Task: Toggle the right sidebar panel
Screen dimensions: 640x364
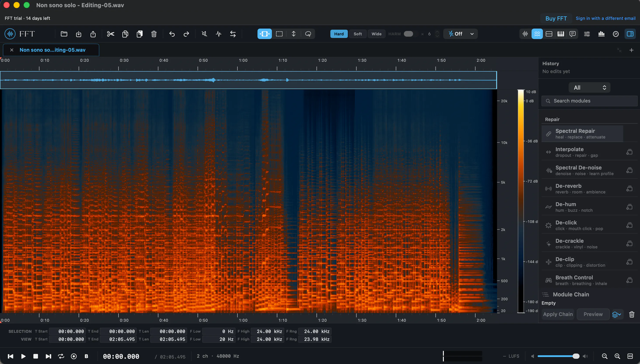Action: [x=630, y=34]
